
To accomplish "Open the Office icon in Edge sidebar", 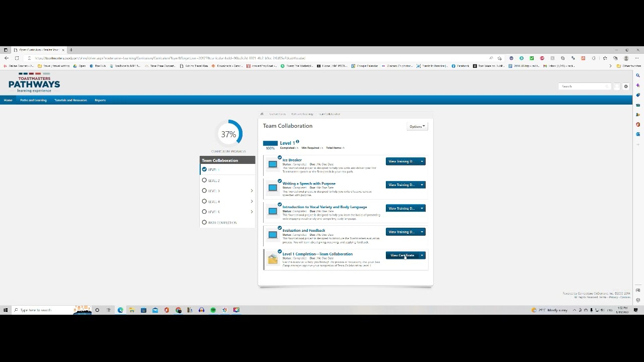I will click(x=638, y=124).
